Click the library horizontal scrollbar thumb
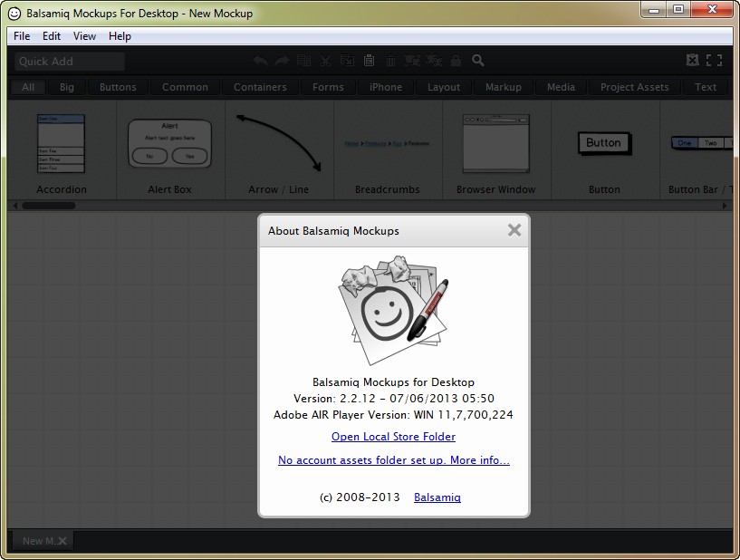 [x=49, y=206]
